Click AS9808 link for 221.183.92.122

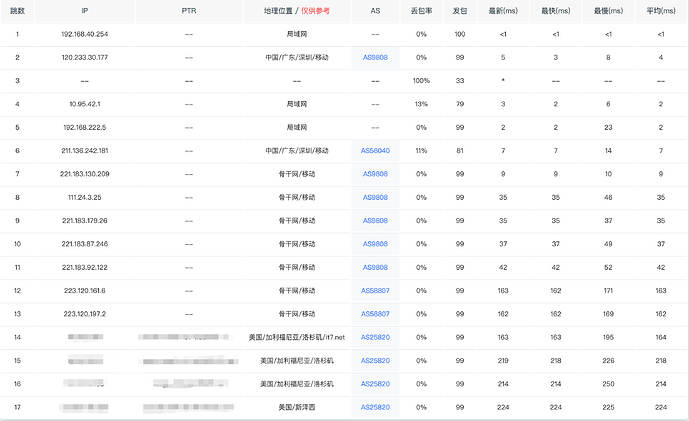375,267
